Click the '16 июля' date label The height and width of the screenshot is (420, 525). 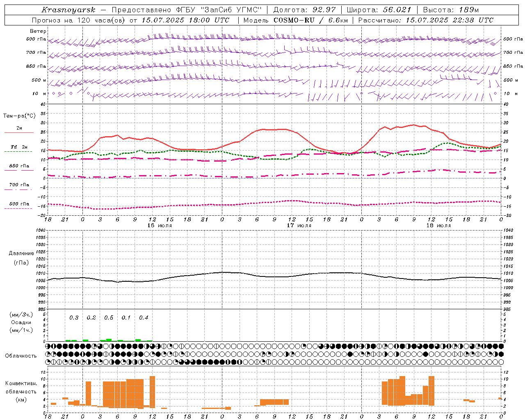[x=160, y=226]
